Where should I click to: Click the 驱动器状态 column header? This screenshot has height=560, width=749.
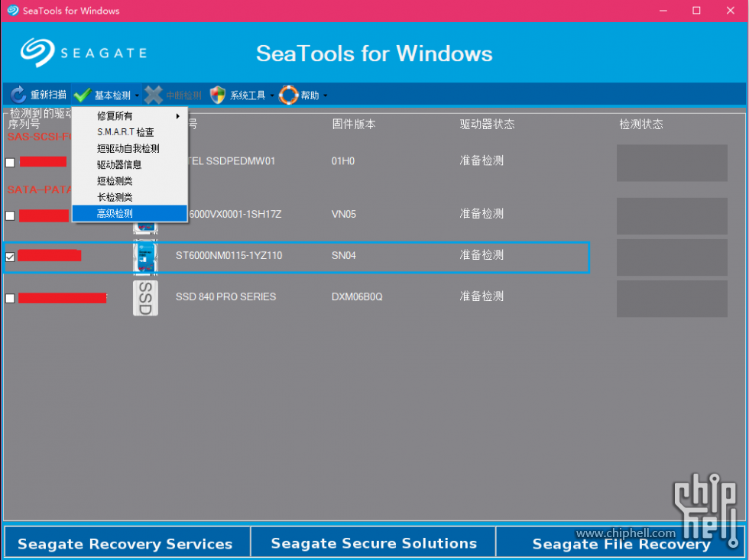click(488, 124)
